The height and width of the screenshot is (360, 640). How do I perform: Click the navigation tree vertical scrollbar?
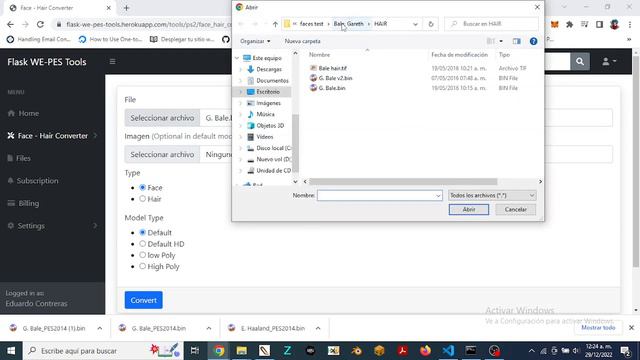click(296, 143)
